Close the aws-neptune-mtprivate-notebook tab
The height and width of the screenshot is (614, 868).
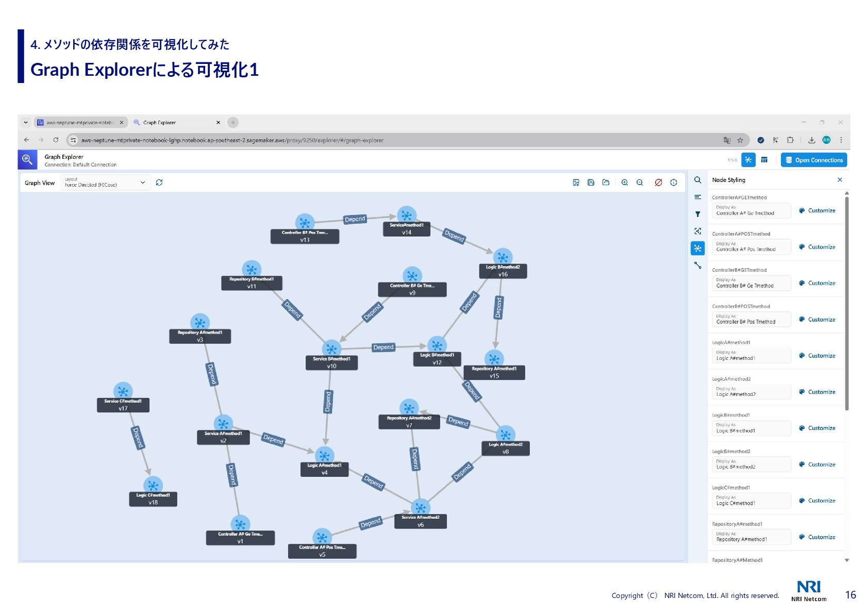tap(122, 123)
